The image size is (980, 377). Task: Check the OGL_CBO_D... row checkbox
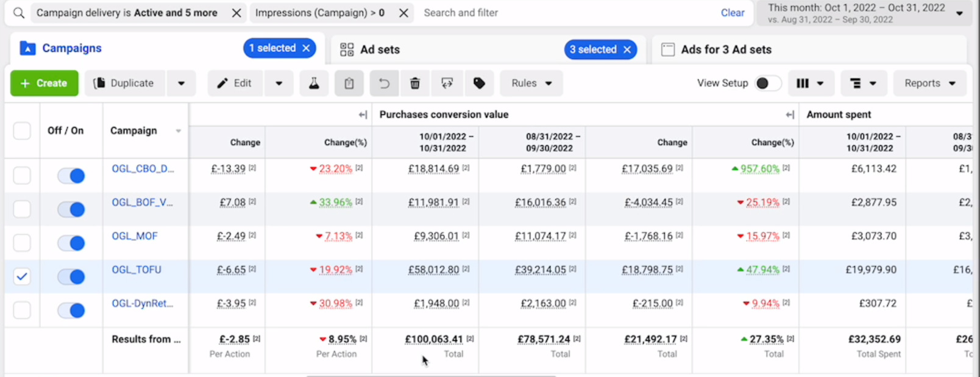[x=22, y=176]
